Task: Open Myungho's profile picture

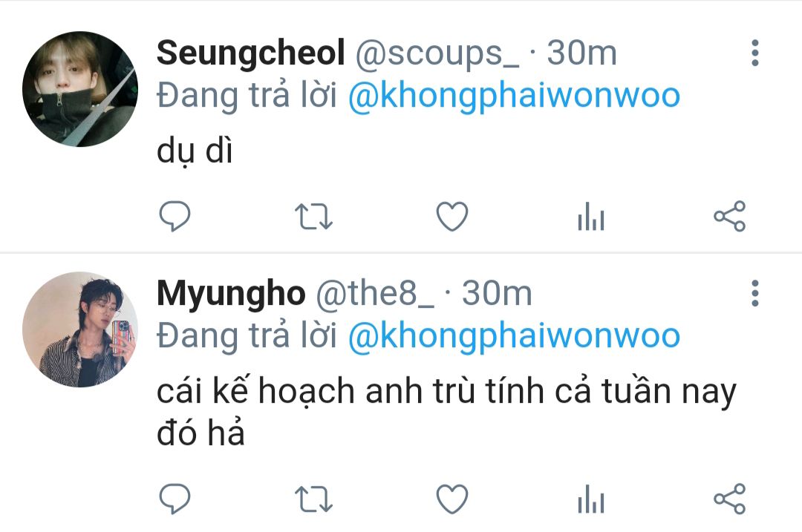Action: (80, 329)
